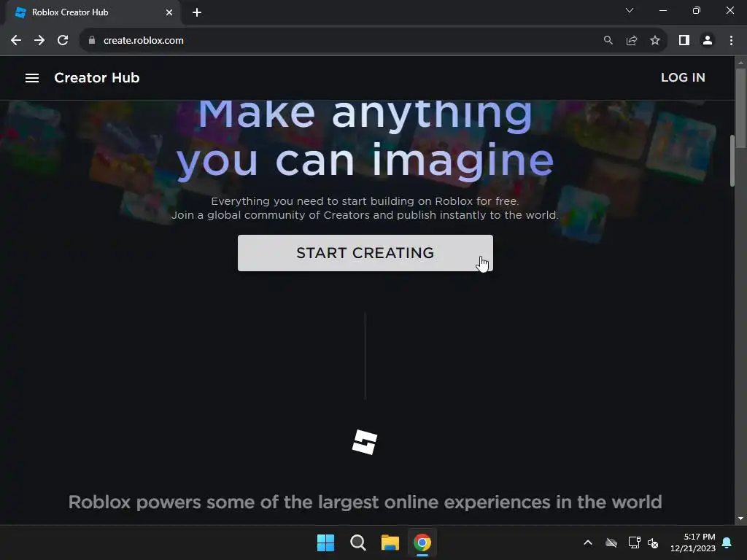Share this page using the share icon
The image size is (747, 560).
tap(632, 41)
